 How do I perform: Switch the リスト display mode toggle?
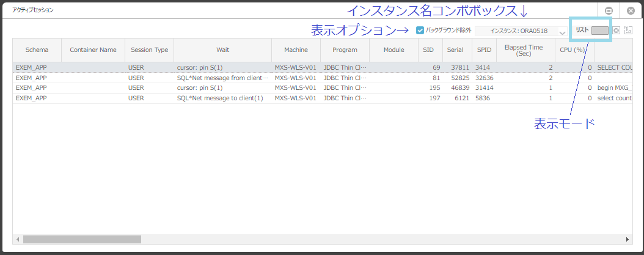point(599,31)
